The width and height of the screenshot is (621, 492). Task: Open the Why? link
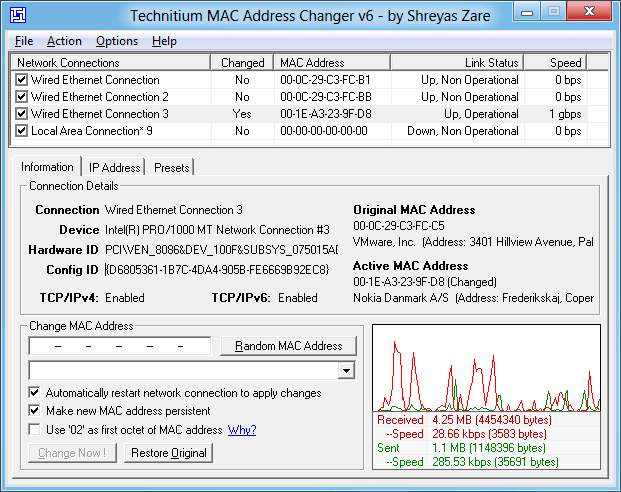click(x=242, y=430)
